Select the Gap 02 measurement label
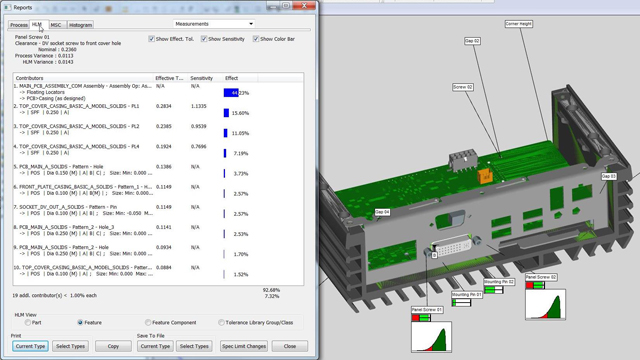The height and width of the screenshot is (360, 640). 472,41
